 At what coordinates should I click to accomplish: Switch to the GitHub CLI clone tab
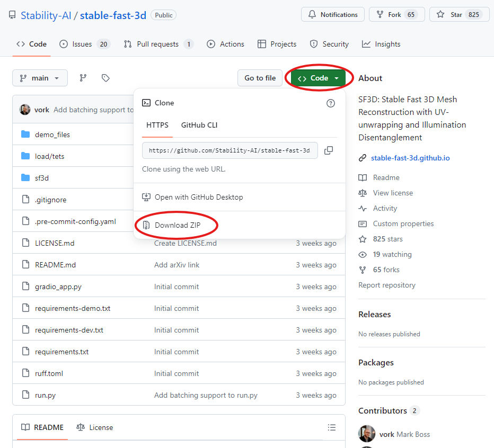tap(199, 125)
